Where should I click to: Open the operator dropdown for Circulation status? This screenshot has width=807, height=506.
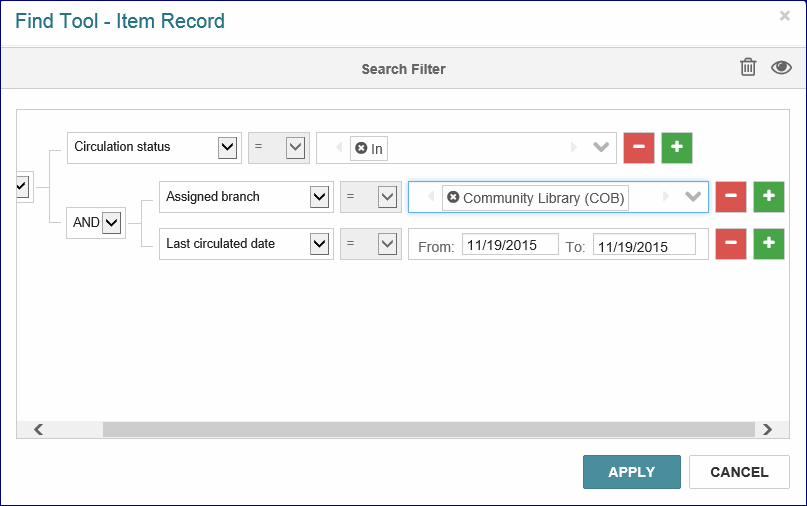[295, 148]
